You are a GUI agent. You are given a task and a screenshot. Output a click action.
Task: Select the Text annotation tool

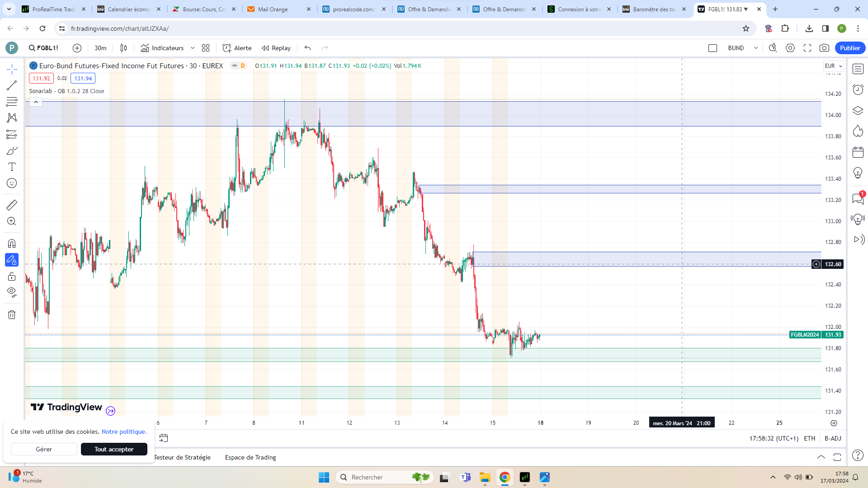pyautogui.click(x=12, y=167)
